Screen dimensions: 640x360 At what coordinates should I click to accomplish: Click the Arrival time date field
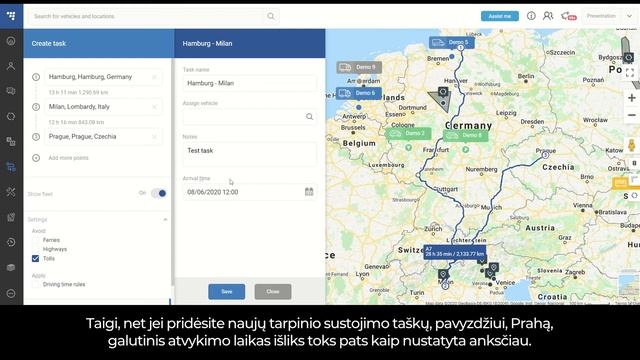tap(249, 192)
